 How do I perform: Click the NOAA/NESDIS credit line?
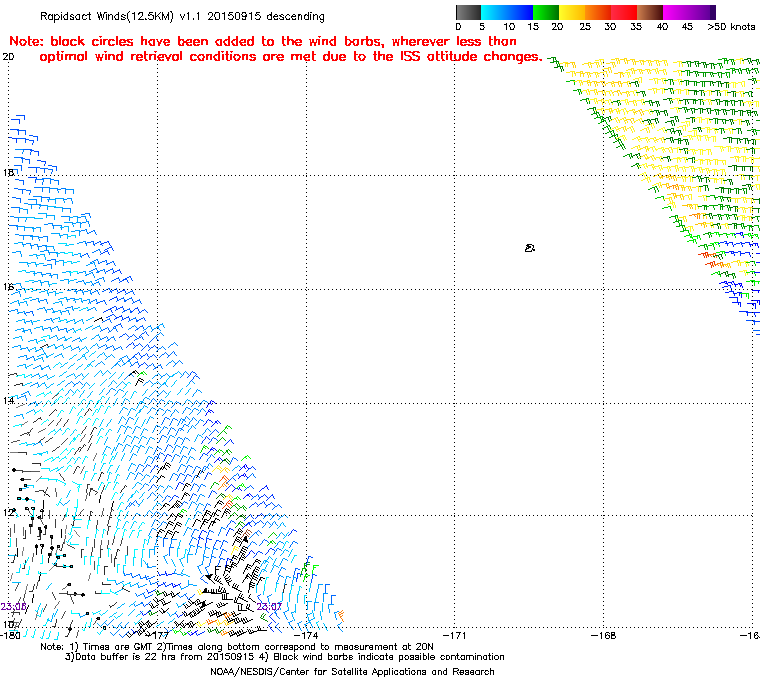coord(352,672)
